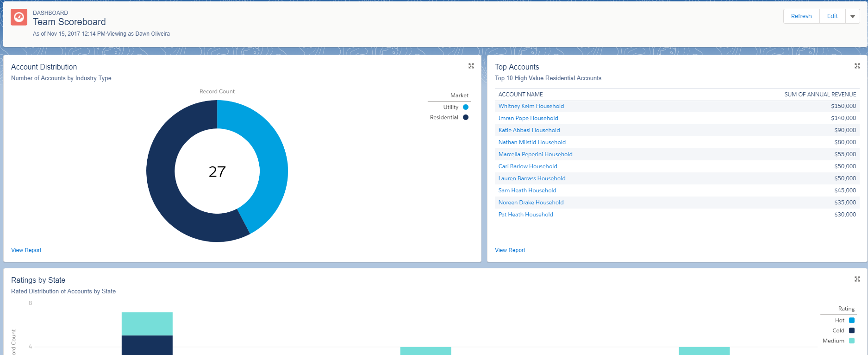Click the Cold rating legend swatch

pos(852,330)
